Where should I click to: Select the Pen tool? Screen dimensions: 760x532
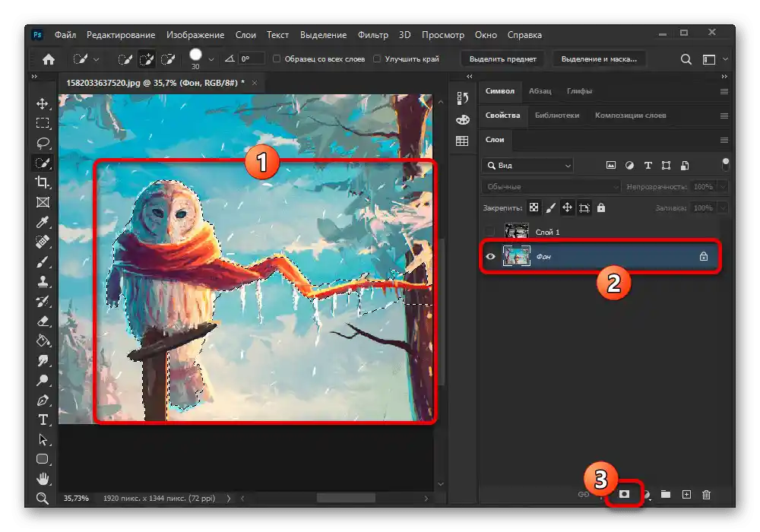43,401
